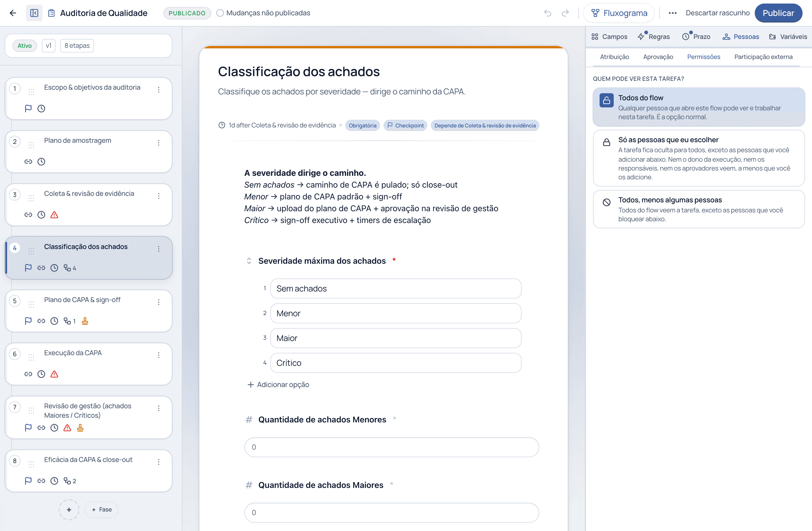
Task: Click the Mudanças não publicadas status indicator
Action: pyautogui.click(x=263, y=13)
